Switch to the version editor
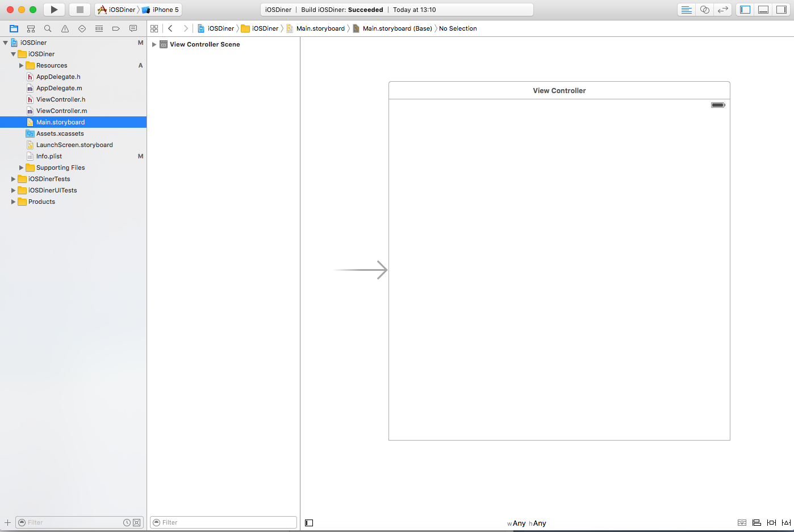Screen dimensions: 794x532 point(722,10)
